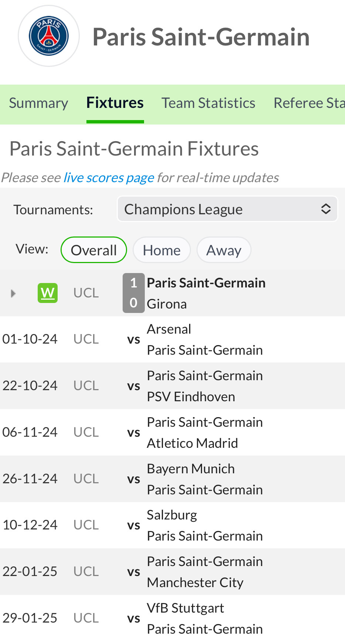This screenshot has width=345, height=644.
Task: Click the Atletico Madrid team name
Action: [192, 443]
